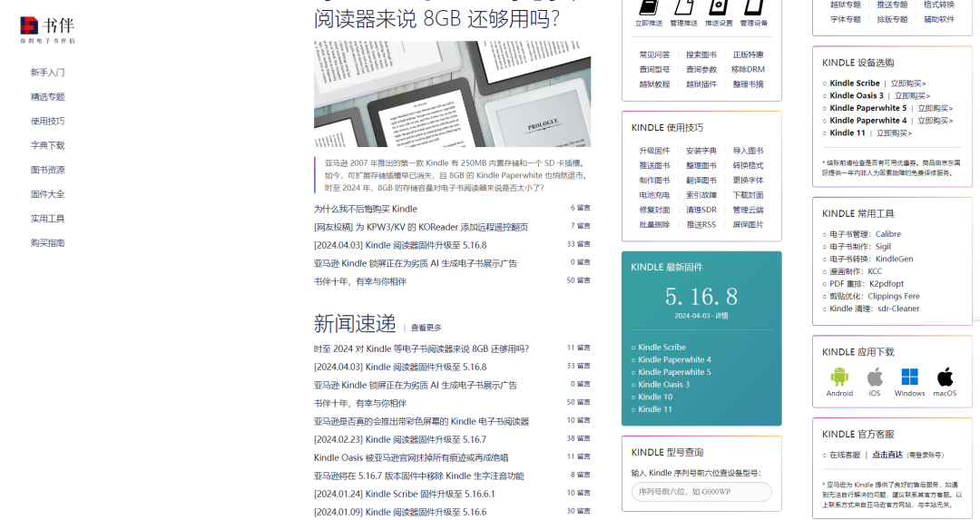This screenshot has height=520, width=980.
Task: Navigate to 图书资源 in sidebar
Action: coord(47,170)
